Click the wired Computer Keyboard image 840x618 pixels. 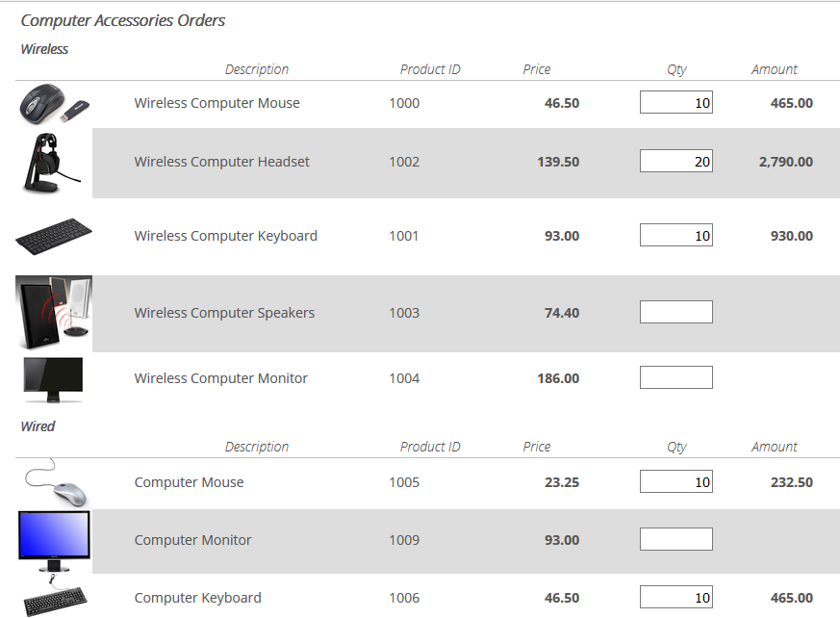[56, 598]
